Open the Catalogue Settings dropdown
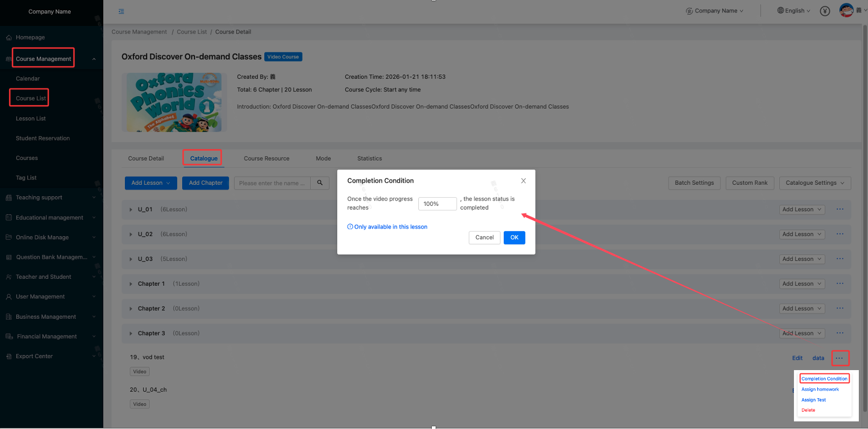 814,183
